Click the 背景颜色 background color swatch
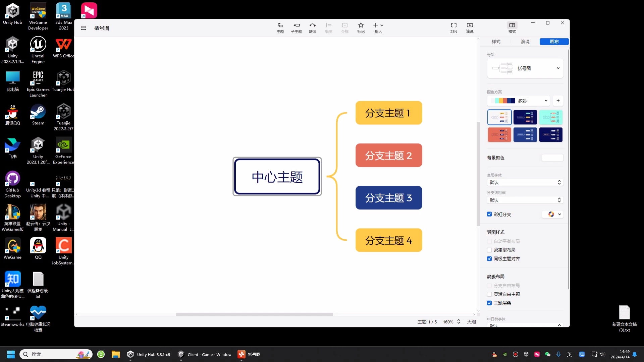Image resolution: width=644 pixels, height=362 pixels. [x=552, y=158]
